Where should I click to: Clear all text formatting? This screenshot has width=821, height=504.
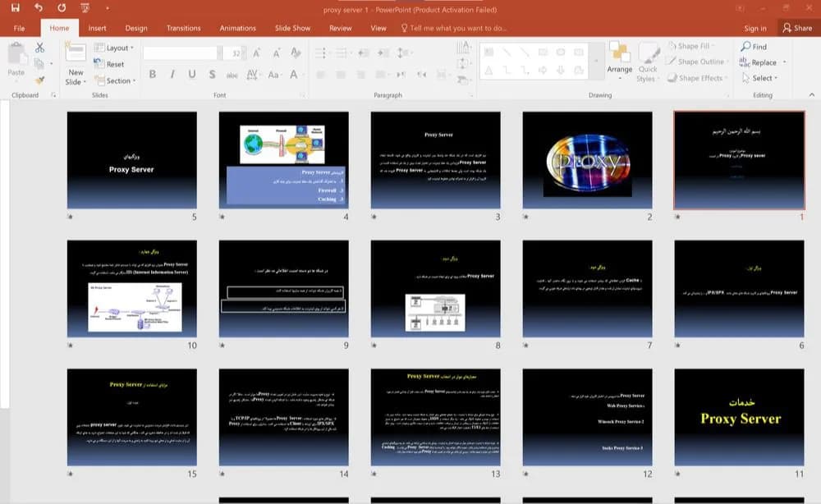click(x=296, y=53)
